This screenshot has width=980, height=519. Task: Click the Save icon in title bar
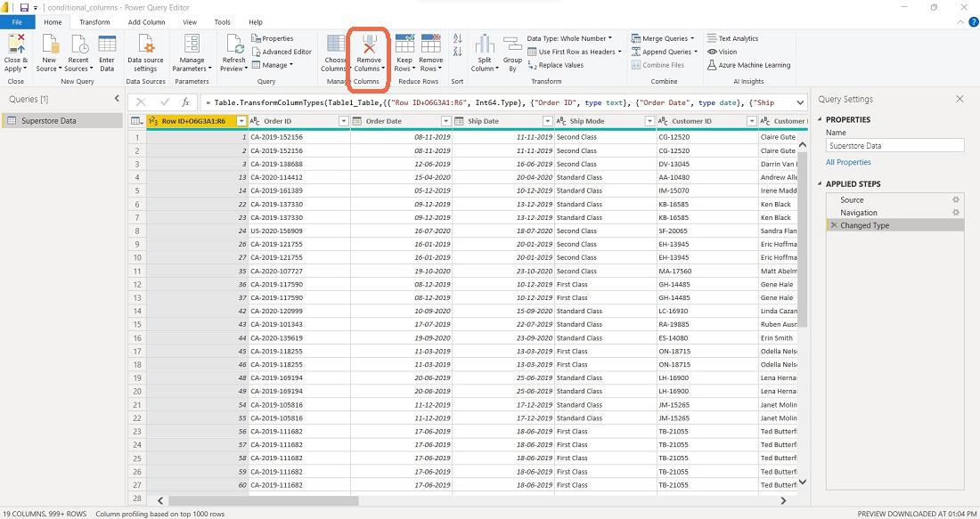[24, 7]
